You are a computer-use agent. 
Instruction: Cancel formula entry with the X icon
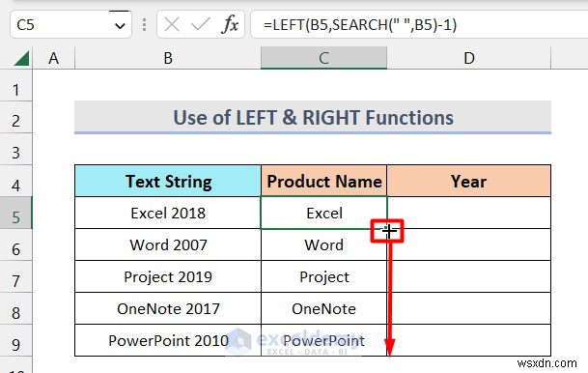(172, 25)
